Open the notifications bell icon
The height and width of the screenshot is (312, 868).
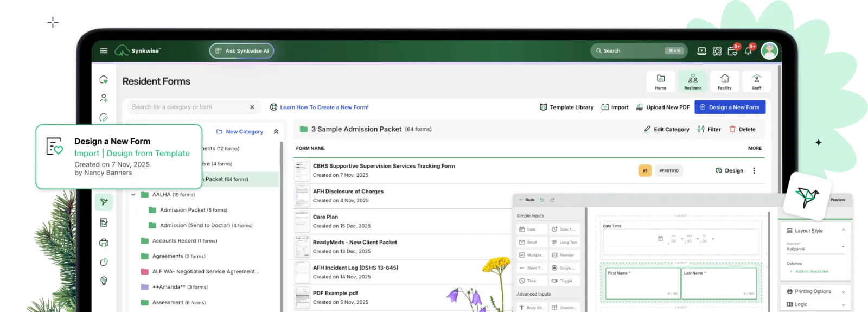[748, 51]
